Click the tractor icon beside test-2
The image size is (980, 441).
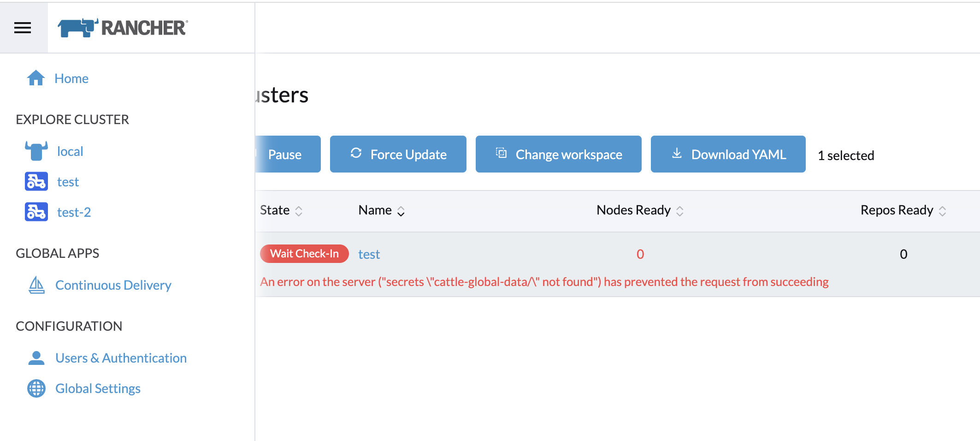pyautogui.click(x=36, y=212)
